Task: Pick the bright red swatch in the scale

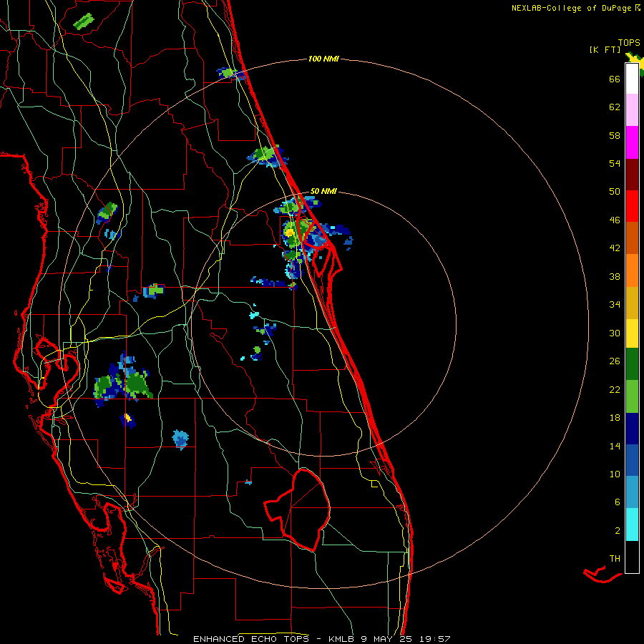Action: click(632, 206)
